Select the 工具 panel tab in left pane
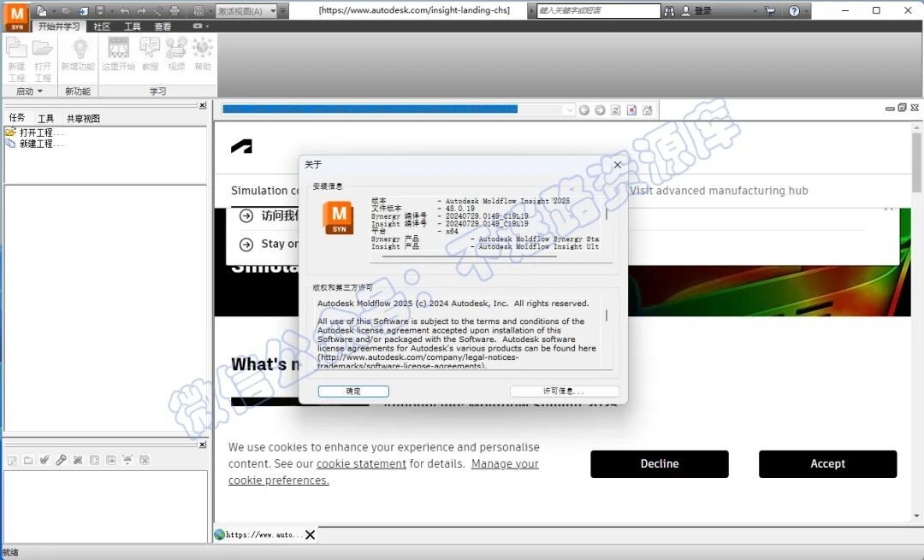This screenshot has width=924, height=560. pyautogui.click(x=45, y=118)
